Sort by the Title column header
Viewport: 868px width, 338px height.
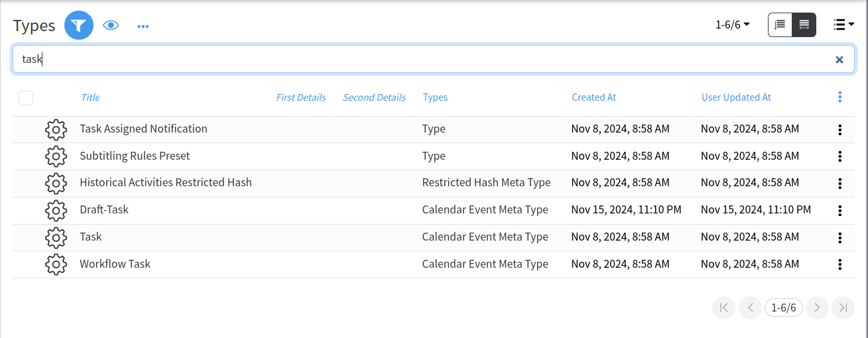(x=90, y=97)
